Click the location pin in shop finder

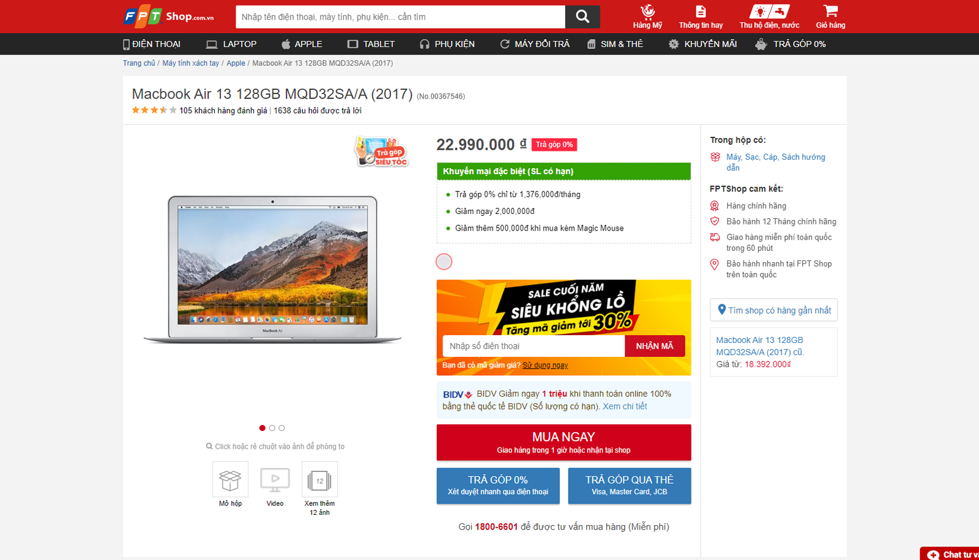click(x=721, y=310)
